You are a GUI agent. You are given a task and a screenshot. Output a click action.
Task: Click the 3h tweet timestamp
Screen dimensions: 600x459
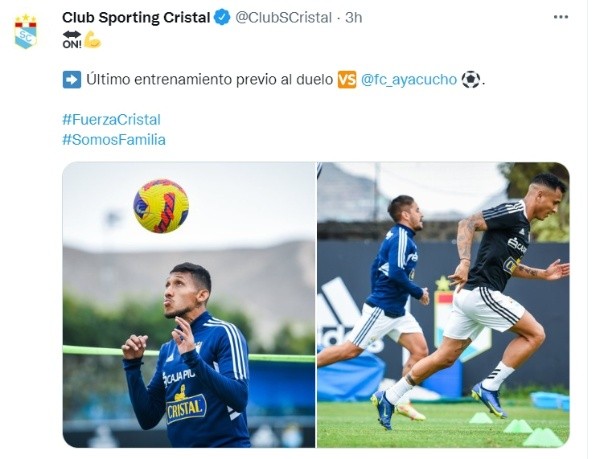354,18
